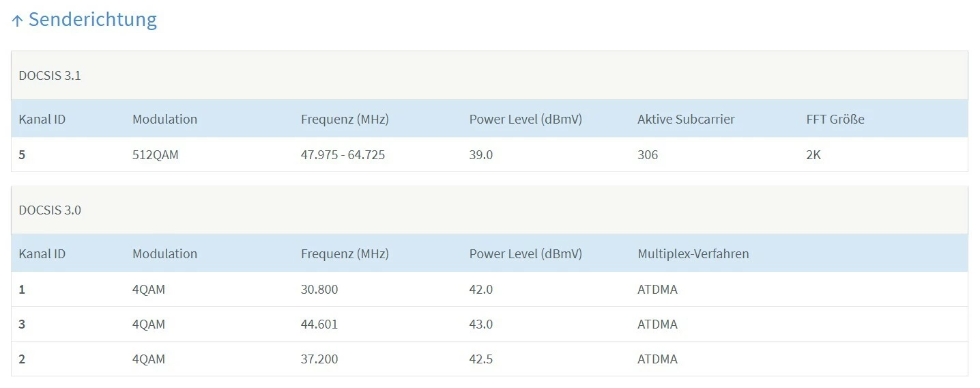Click the FFT Größe column header
The width and height of the screenshot is (980, 388).
coord(835,119)
